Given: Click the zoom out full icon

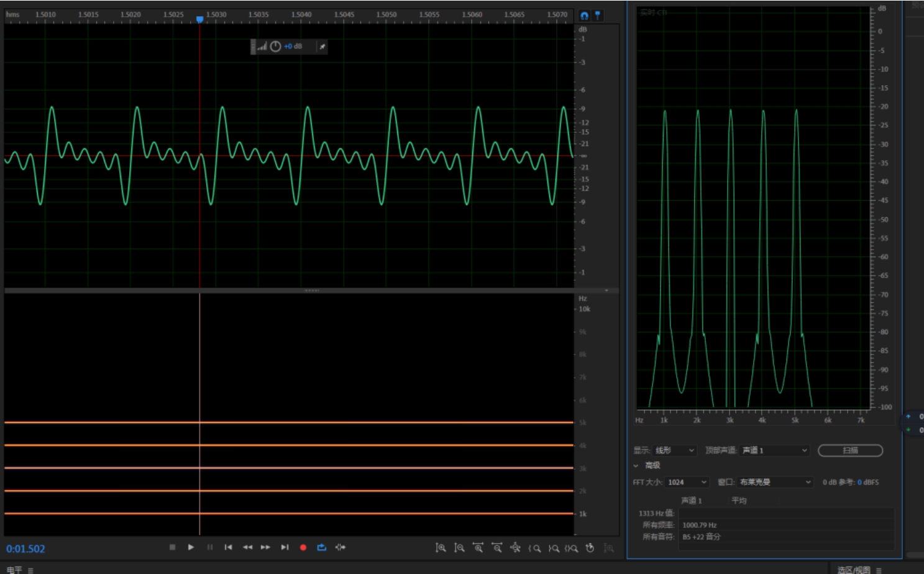Looking at the screenshot, I should 515,548.
